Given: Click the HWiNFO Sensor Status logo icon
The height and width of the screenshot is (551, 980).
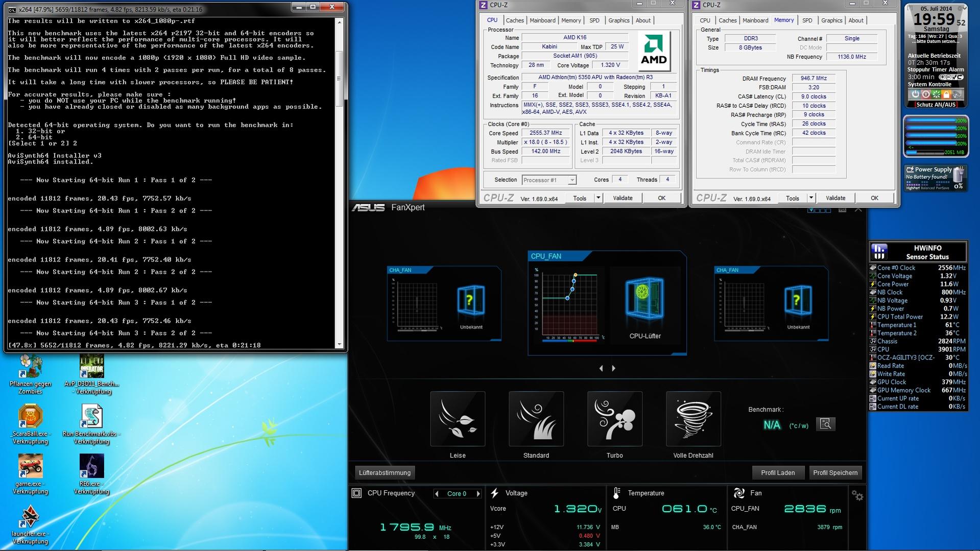Looking at the screenshot, I should tap(879, 252).
